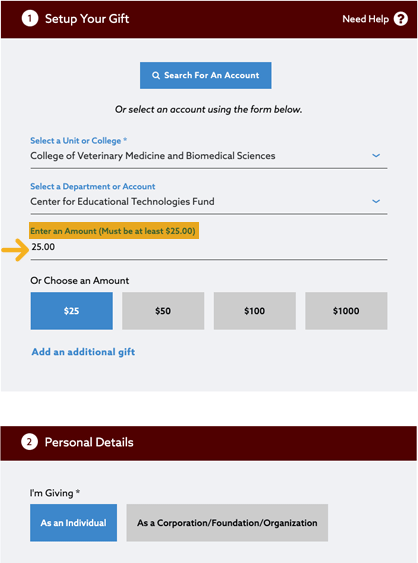
Task: Click Add an additional gift link
Action: pos(83,352)
